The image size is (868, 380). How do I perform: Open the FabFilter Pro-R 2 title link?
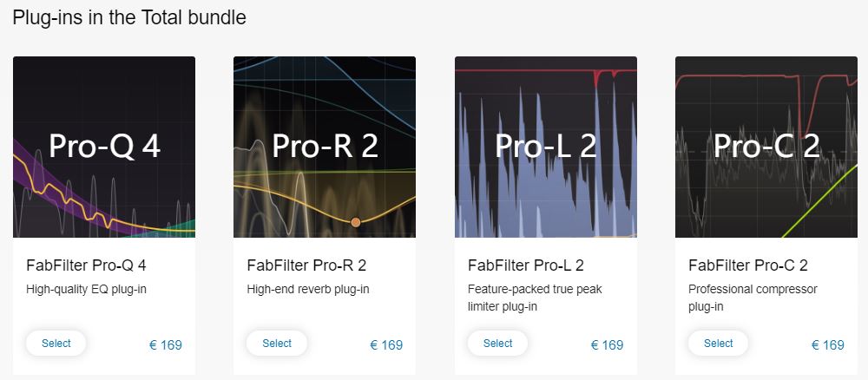(x=306, y=265)
